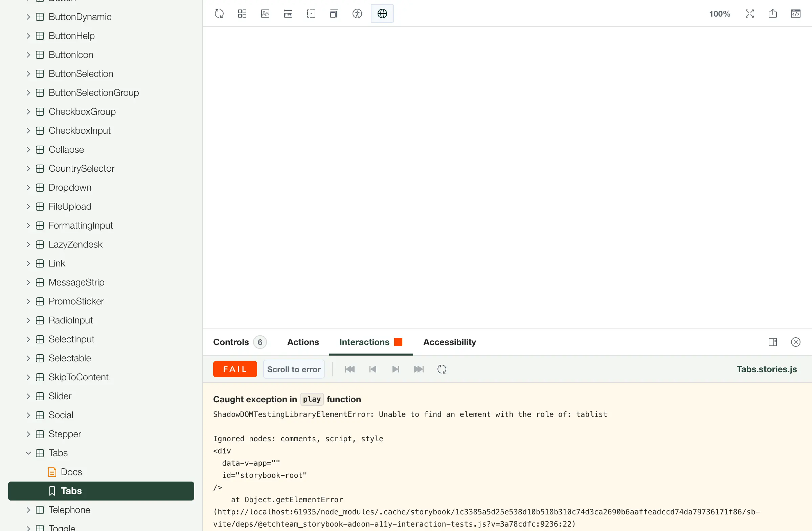
Task: Click the LazyZendesk component icon
Action: coord(40,244)
